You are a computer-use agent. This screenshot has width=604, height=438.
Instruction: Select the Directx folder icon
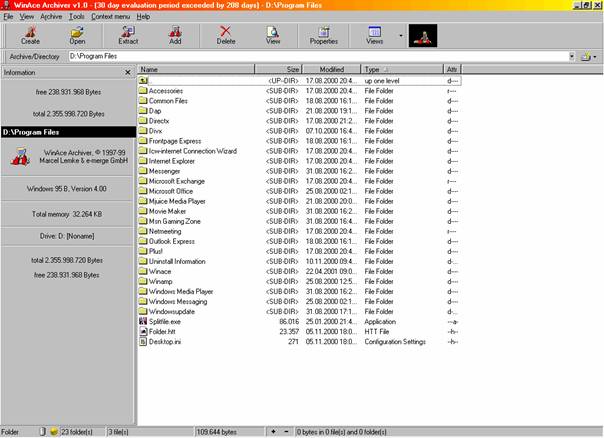coord(143,121)
